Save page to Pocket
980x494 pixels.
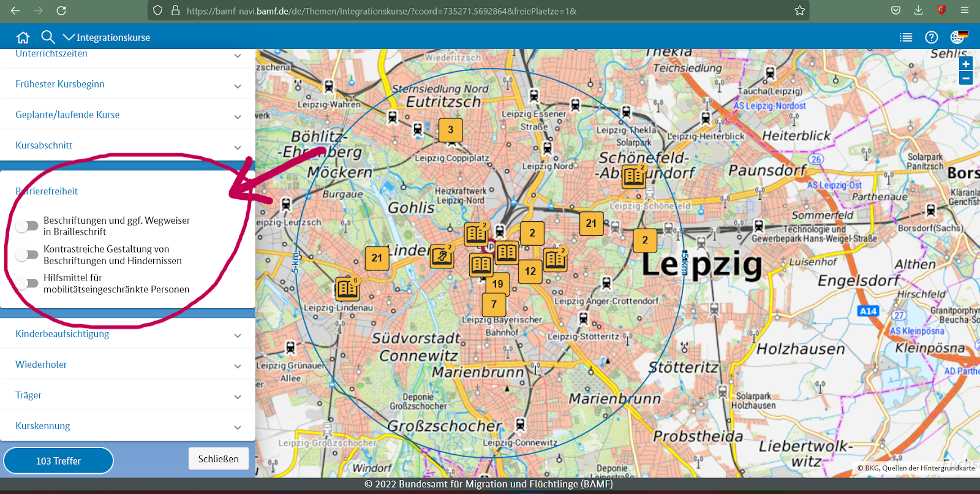895,10
